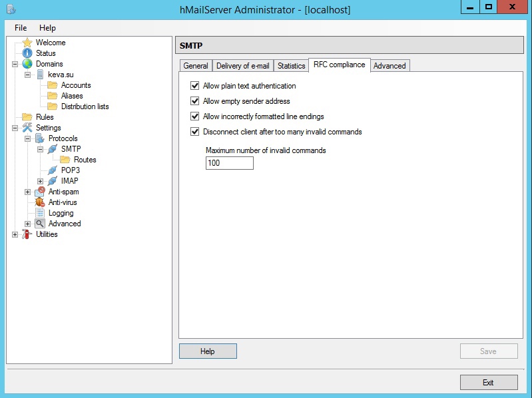Image resolution: width=532 pixels, height=398 pixels.
Task: Toggle Allow incorrectly formatted line endings
Action: tap(194, 116)
